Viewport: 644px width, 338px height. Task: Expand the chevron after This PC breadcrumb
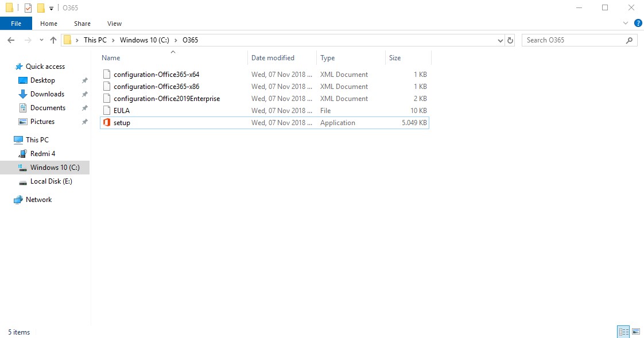tap(113, 40)
